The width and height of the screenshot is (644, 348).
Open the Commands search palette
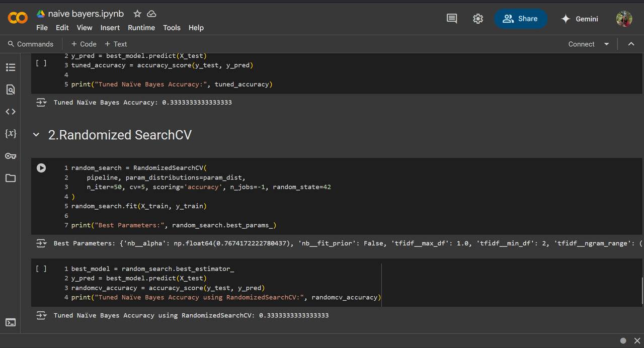pyautogui.click(x=31, y=44)
